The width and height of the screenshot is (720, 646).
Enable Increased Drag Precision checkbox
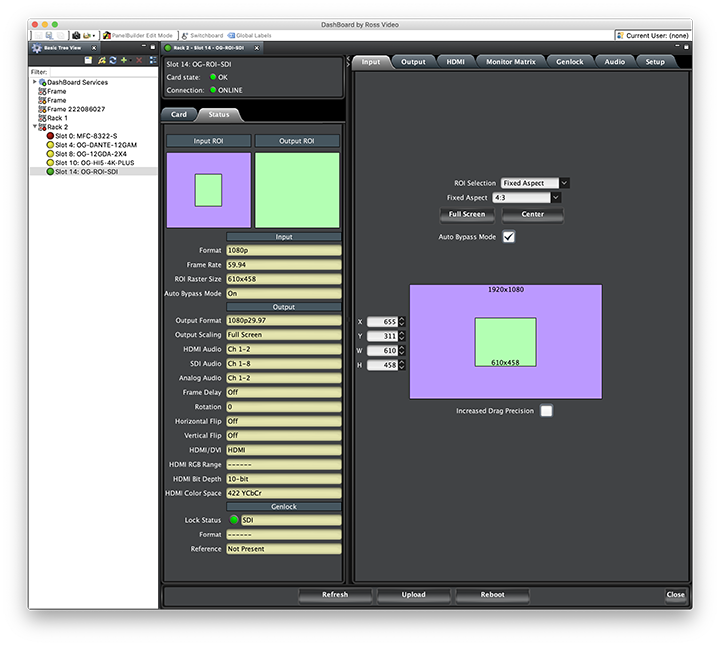(546, 411)
